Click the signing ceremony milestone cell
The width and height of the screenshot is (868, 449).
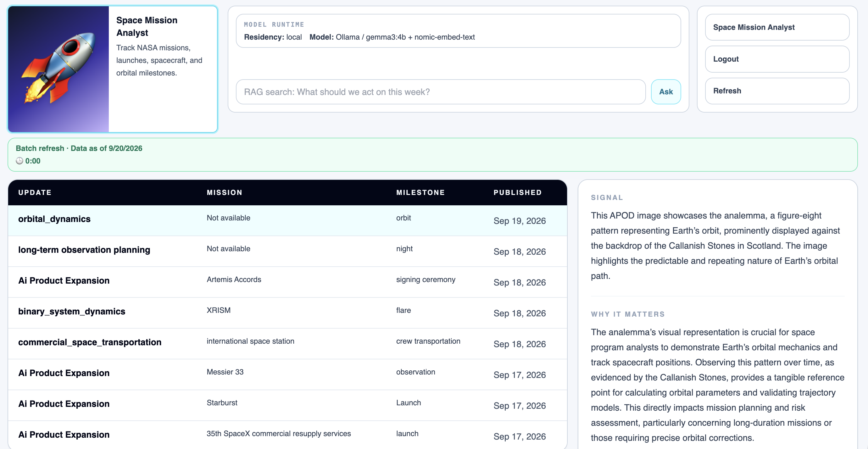(426, 279)
